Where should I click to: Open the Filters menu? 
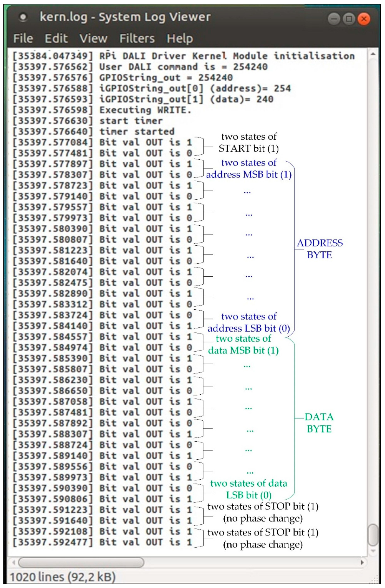pos(137,39)
